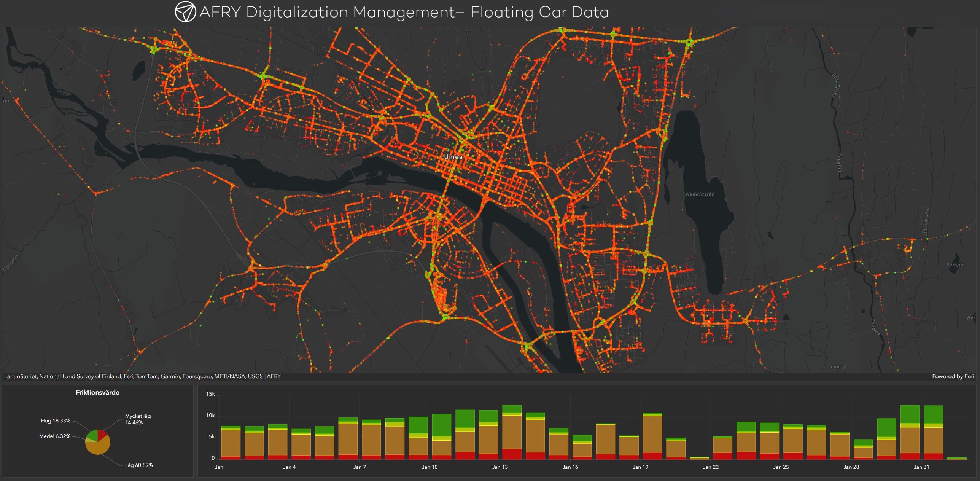Viewport: 980px width, 481px height.
Task: Click the Friktionsvärde heading
Action: pyautogui.click(x=97, y=392)
